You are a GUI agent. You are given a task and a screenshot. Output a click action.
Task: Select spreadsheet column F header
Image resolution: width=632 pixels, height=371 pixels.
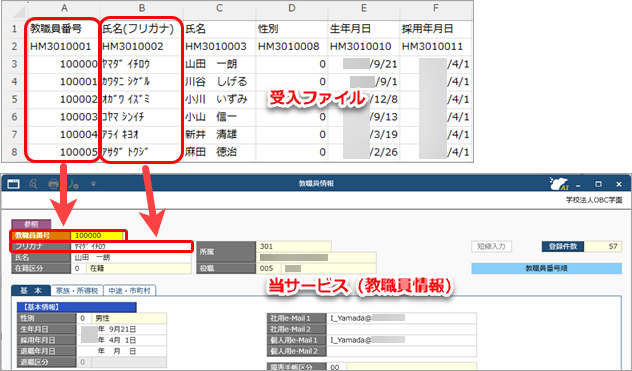coord(436,9)
